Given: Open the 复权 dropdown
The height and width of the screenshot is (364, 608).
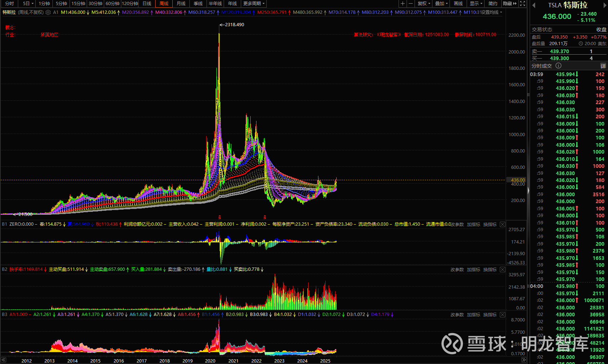Looking at the screenshot, I should [x=424, y=4].
